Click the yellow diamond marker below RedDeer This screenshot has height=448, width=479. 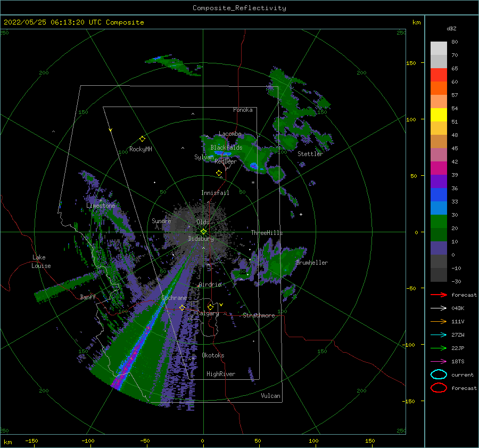pyautogui.click(x=219, y=173)
